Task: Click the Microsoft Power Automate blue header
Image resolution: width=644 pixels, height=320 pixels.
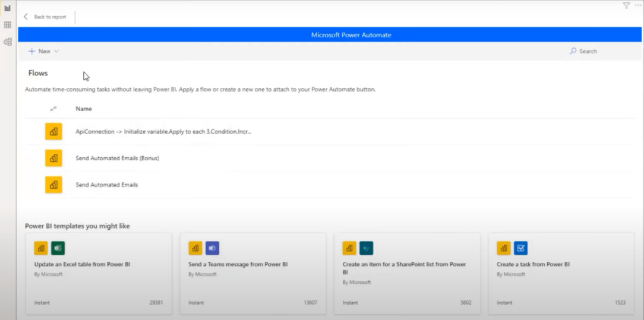Action: (x=330, y=35)
